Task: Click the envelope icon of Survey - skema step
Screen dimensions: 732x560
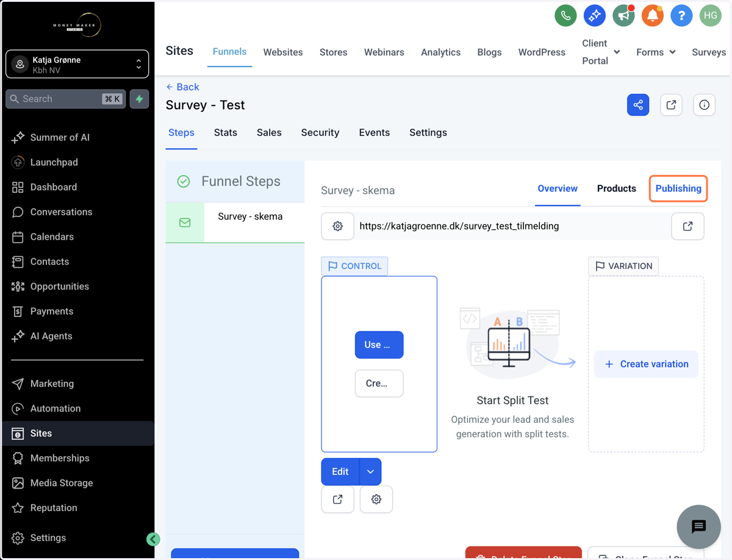Action: 185,223
